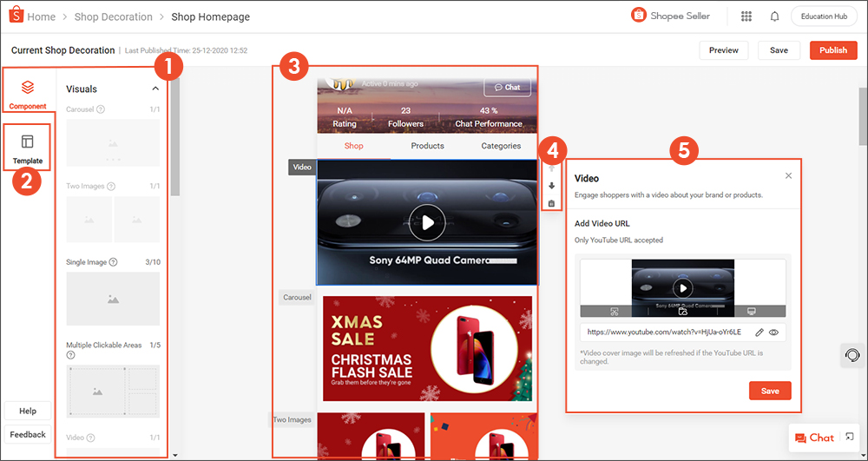Open the Chat widget

pyautogui.click(x=814, y=438)
